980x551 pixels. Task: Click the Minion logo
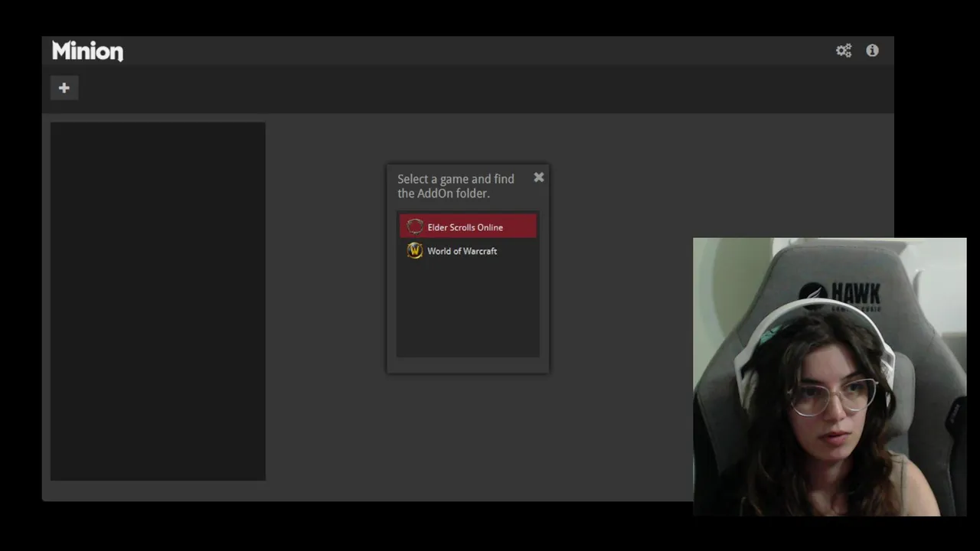click(x=87, y=51)
